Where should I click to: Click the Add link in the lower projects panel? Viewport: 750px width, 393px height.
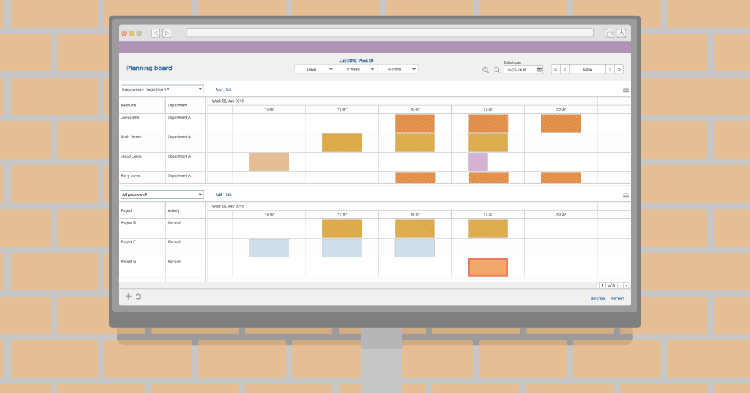(x=219, y=195)
